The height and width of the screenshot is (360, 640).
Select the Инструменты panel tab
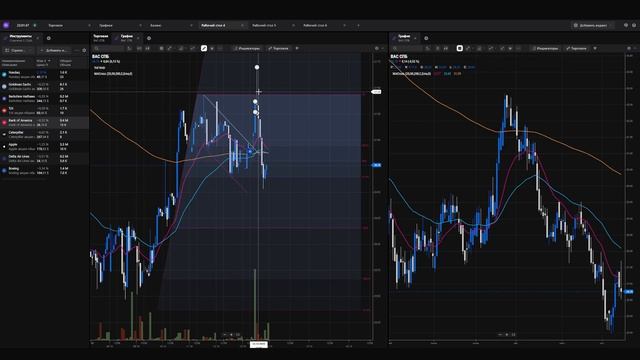20,38
